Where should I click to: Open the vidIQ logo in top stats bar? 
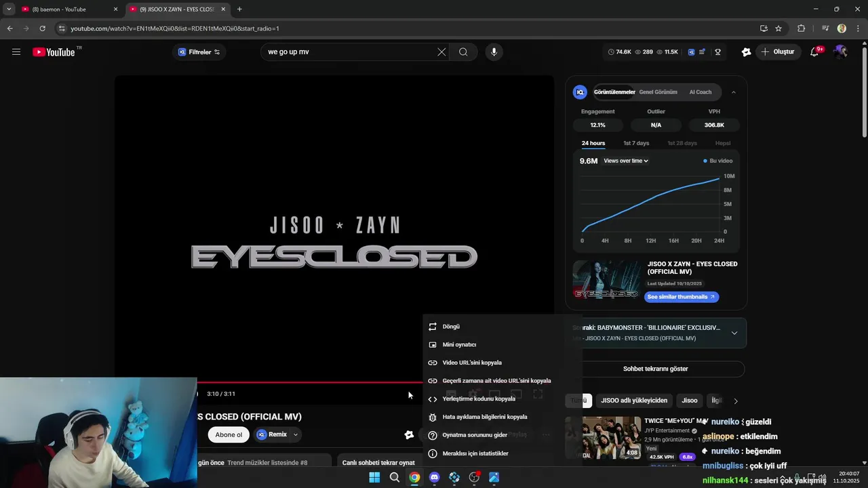(x=691, y=52)
